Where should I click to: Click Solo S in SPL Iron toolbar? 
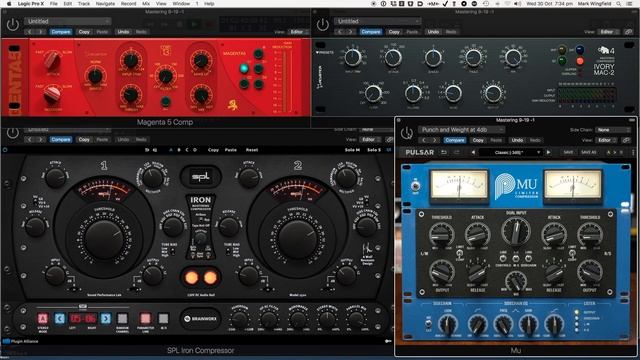click(374, 150)
